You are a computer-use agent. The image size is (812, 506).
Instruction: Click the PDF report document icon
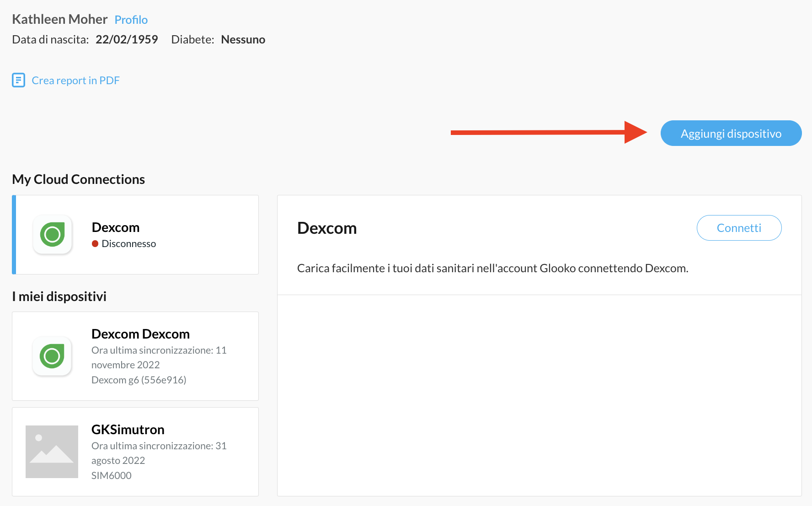18,80
